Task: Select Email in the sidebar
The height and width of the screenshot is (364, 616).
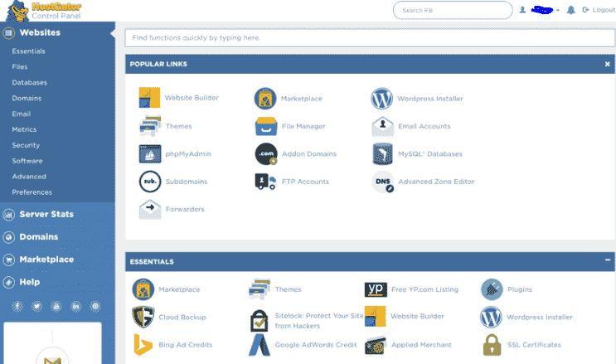Action: coord(22,114)
